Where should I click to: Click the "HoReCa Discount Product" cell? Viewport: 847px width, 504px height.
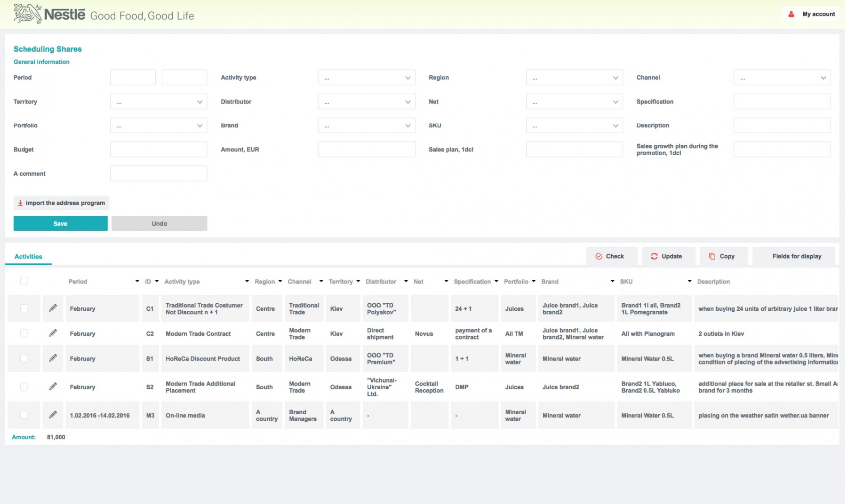(x=205, y=358)
